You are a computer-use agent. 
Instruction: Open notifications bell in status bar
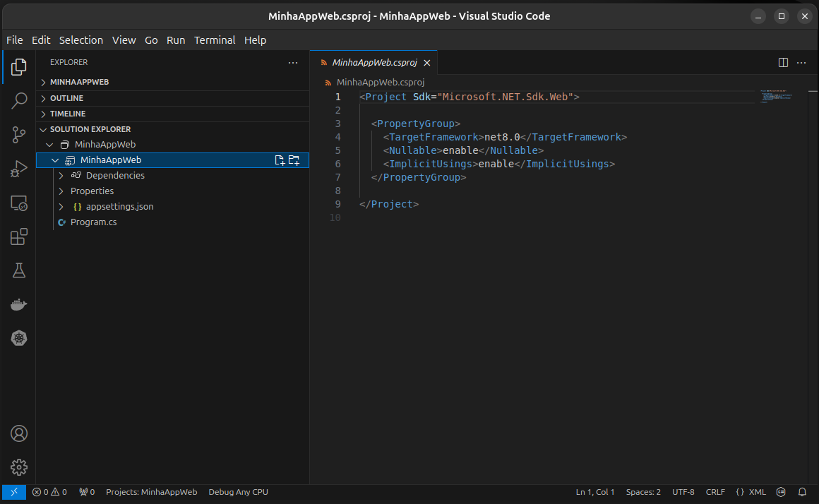(802, 492)
